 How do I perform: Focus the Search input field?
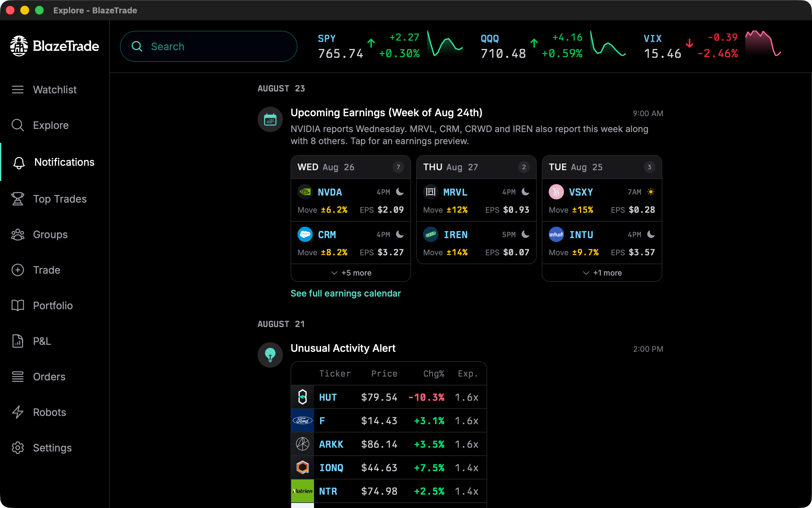pyautogui.click(x=209, y=46)
